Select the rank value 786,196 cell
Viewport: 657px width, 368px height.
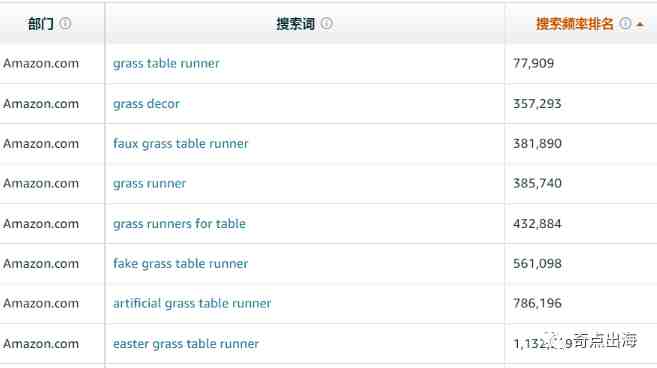pos(537,303)
